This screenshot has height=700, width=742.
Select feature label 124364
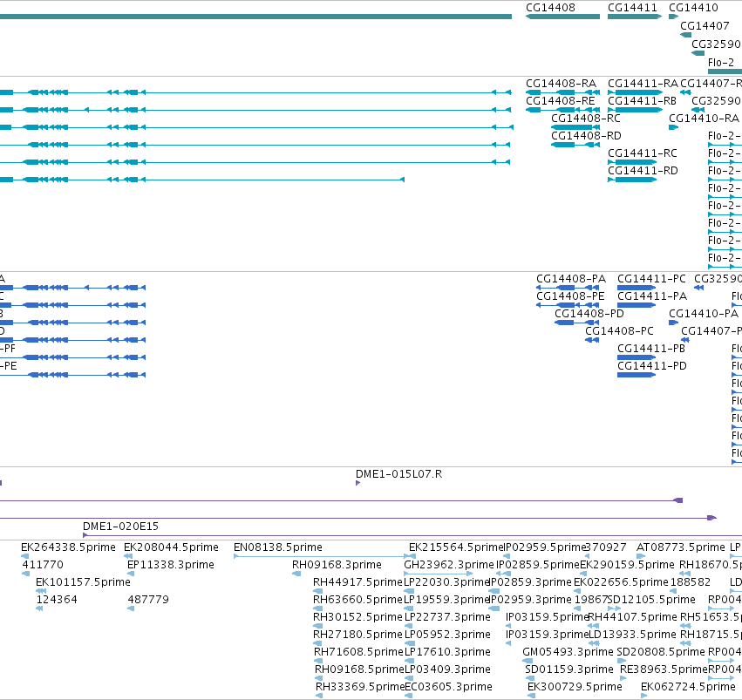pos(57,600)
